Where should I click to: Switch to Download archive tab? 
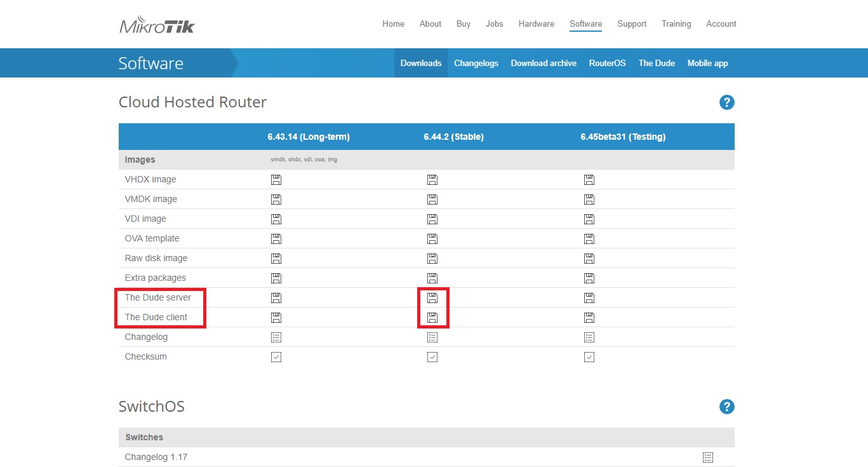(544, 63)
